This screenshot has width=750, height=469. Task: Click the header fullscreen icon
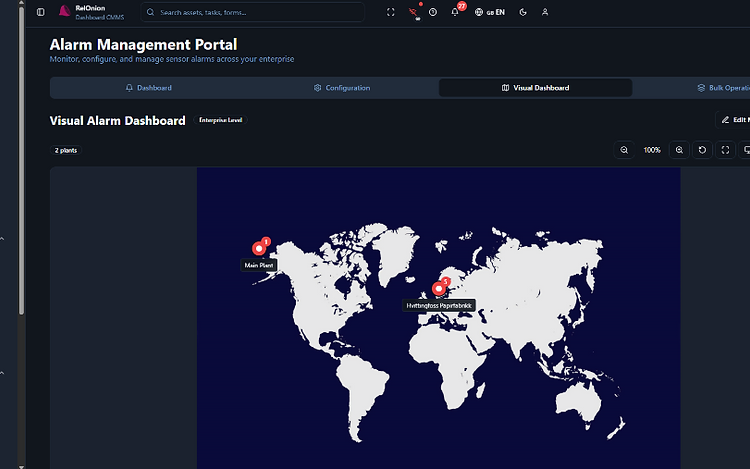point(391,12)
